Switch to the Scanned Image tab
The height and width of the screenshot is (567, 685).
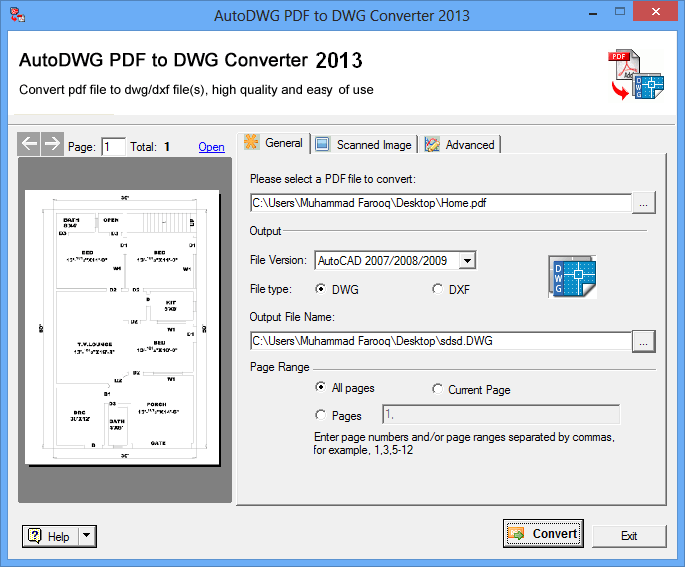click(364, 145)
